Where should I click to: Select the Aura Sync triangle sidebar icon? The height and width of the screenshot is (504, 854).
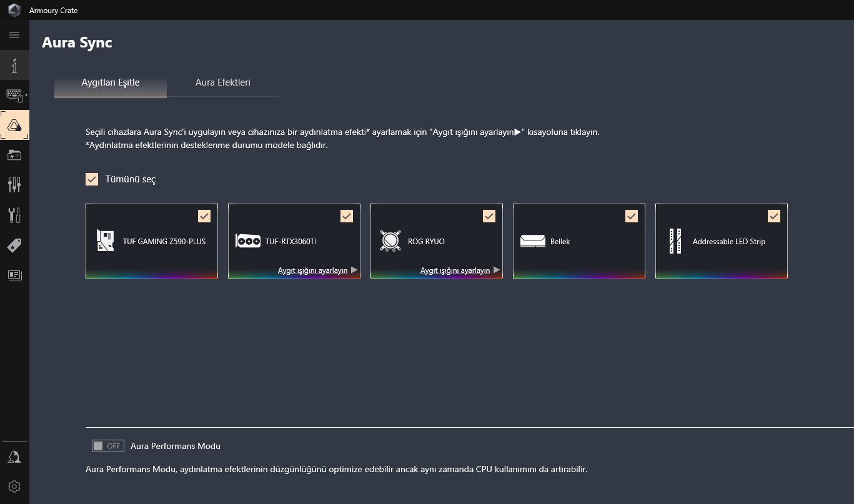[14, 126]
